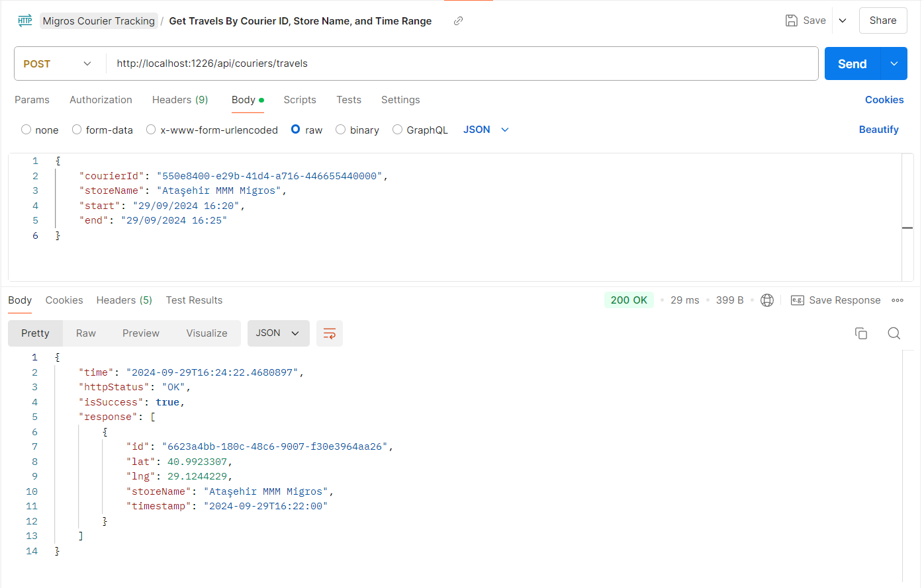The height and width of the screenshot is (588, 922).
Task: Click the "29/09/2024 16:20" start value
Action: pyautogui.click(x=185, y=206)
